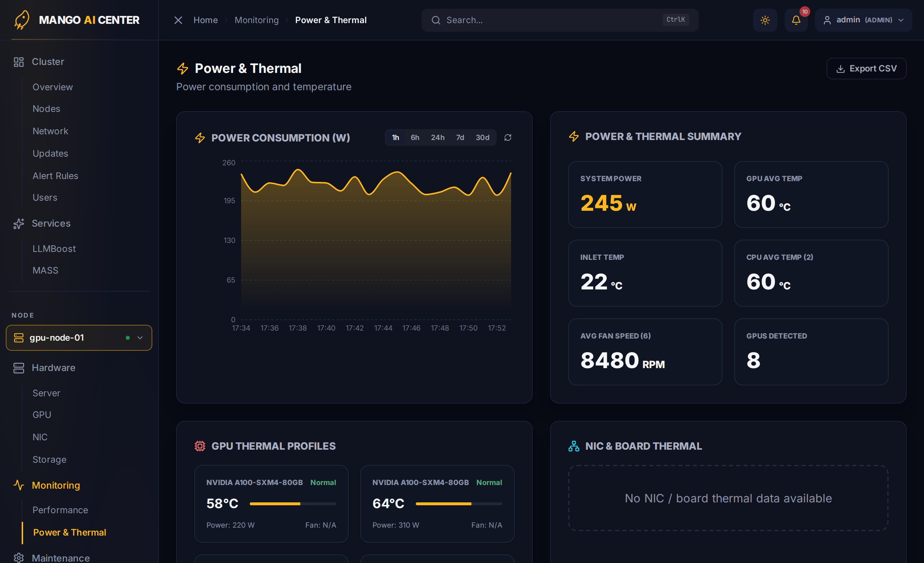Click the search magnifier icon
The image size is (924, 563).
pyautogui.click(x=436, y=20)
